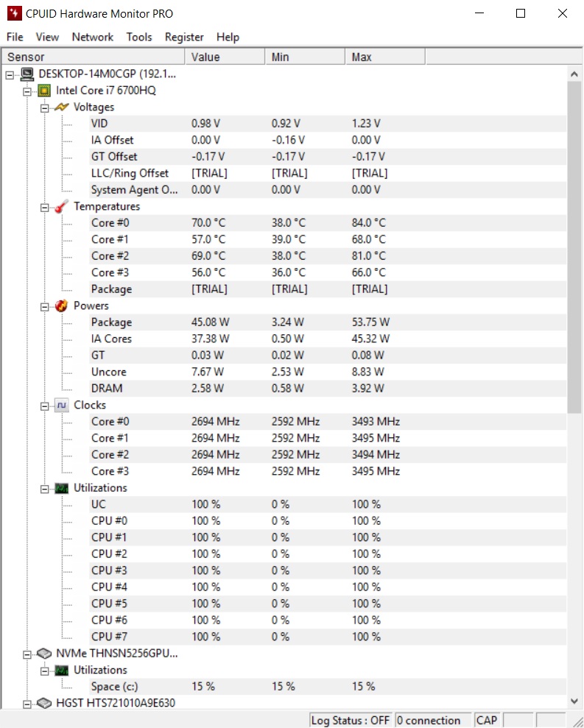The image size is (584, 728).
Task: Collapse the Clocks tree node
Action: 45,406
